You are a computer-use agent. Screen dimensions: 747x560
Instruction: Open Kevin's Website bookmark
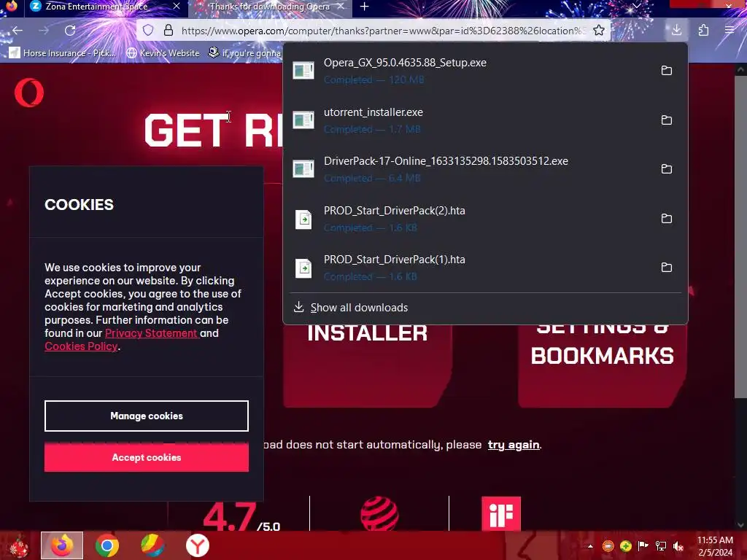click(163, 52)
